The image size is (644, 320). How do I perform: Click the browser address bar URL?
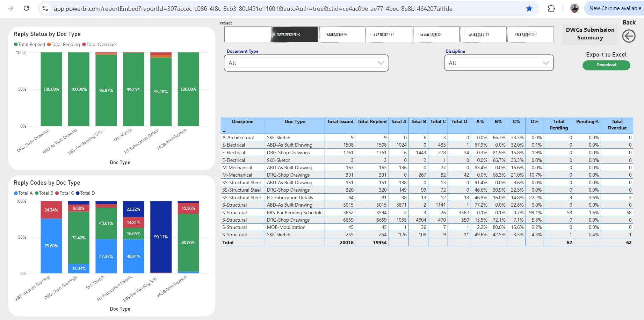coord(253,8)
